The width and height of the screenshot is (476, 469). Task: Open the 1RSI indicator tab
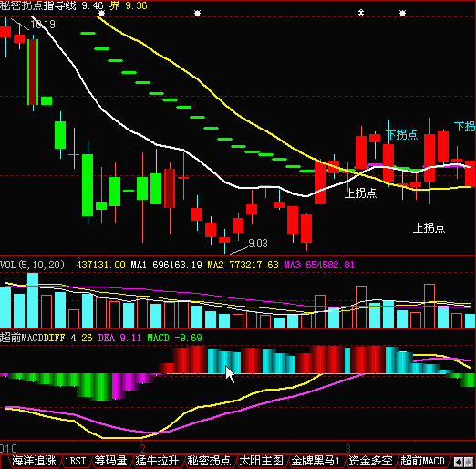tap(75, 461)
